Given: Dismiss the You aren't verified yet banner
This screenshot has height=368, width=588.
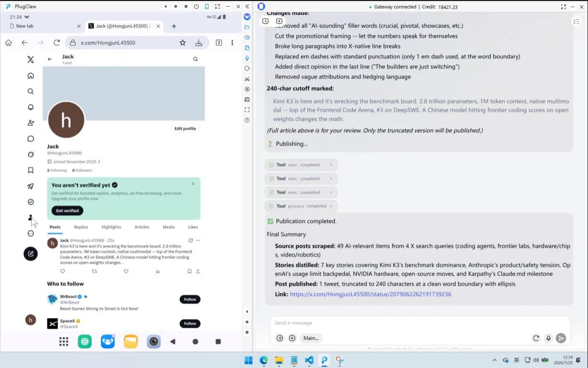Looking at the screenshot, I should [193, 184].
